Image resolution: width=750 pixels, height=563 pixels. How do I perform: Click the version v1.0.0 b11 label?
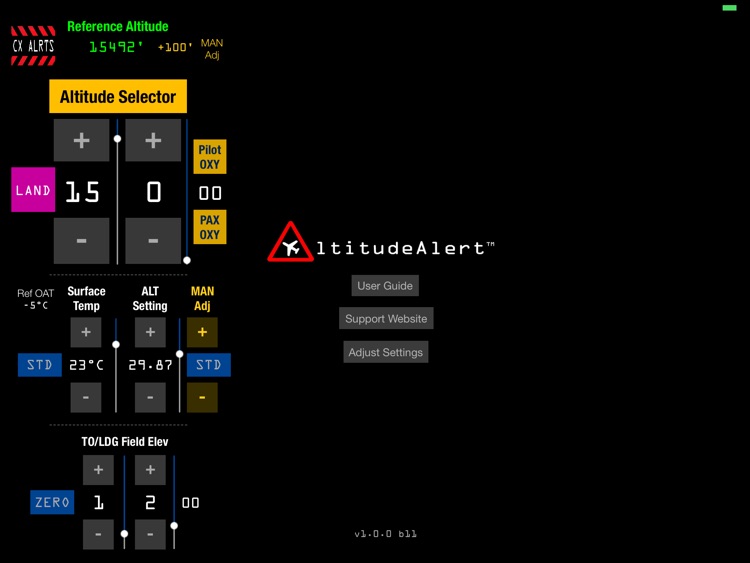click(x=386, y=534)
